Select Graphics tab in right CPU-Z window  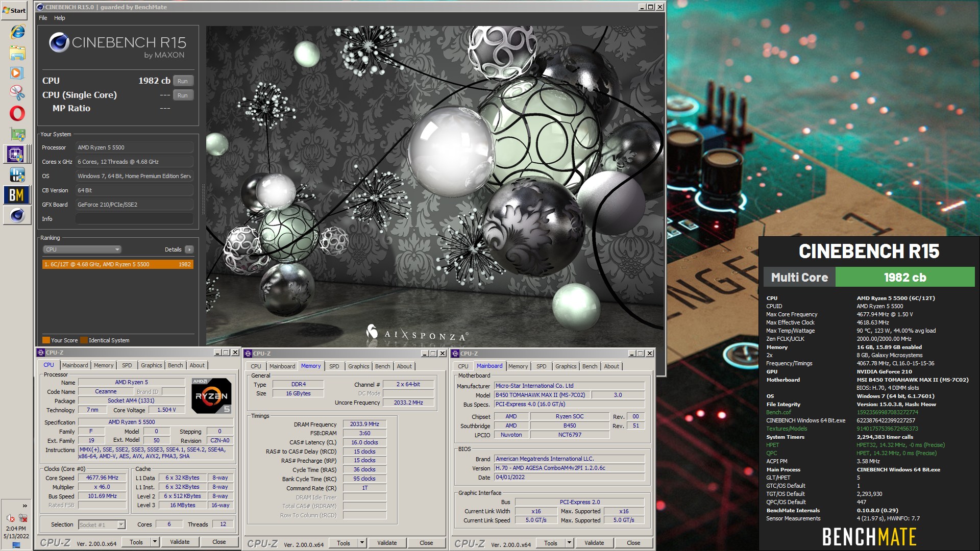566,366
